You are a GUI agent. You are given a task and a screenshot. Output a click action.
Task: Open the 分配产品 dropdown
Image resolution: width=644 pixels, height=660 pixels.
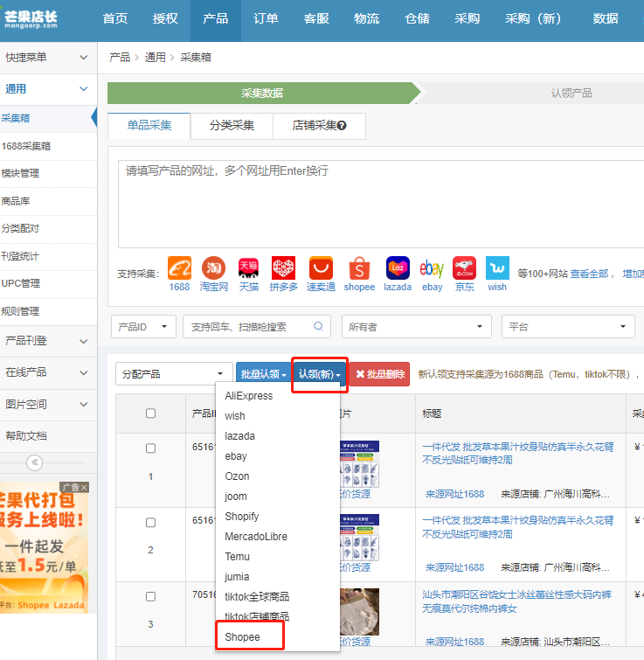pyautogui.click(x=174, y=374)
